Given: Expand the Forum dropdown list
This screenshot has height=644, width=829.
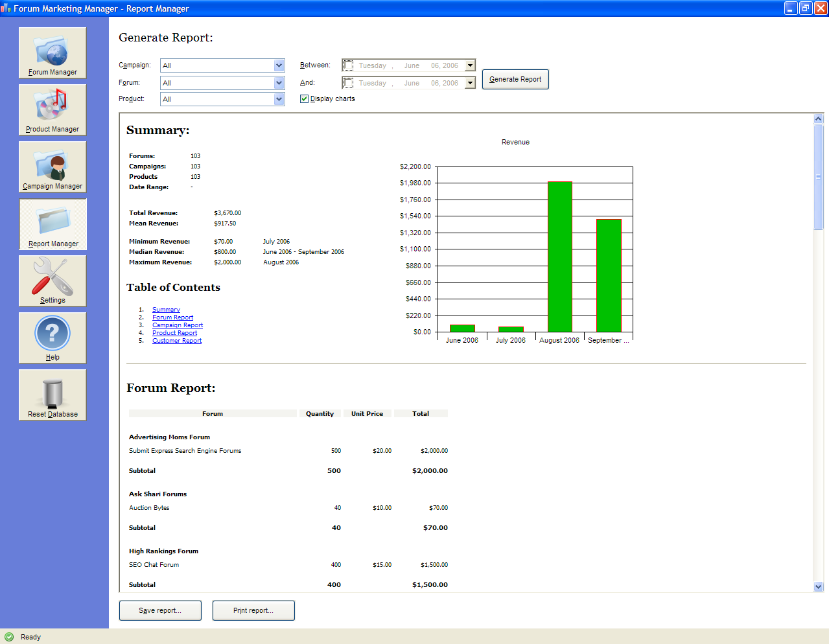Looking at the screenshot, I should tap(279, 83).
